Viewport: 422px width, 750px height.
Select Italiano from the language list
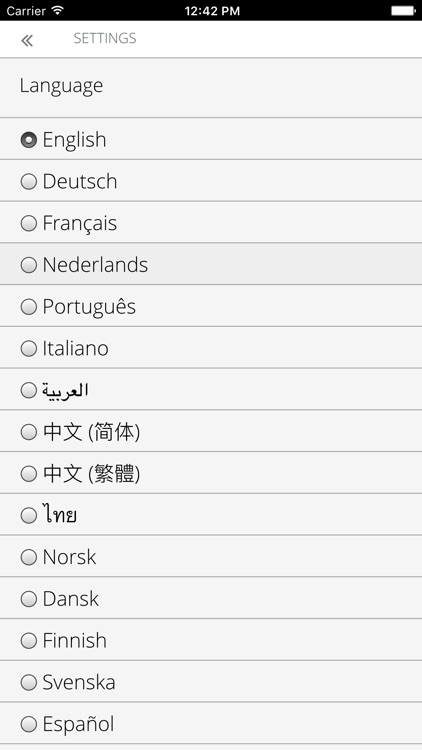coord(211,348)
